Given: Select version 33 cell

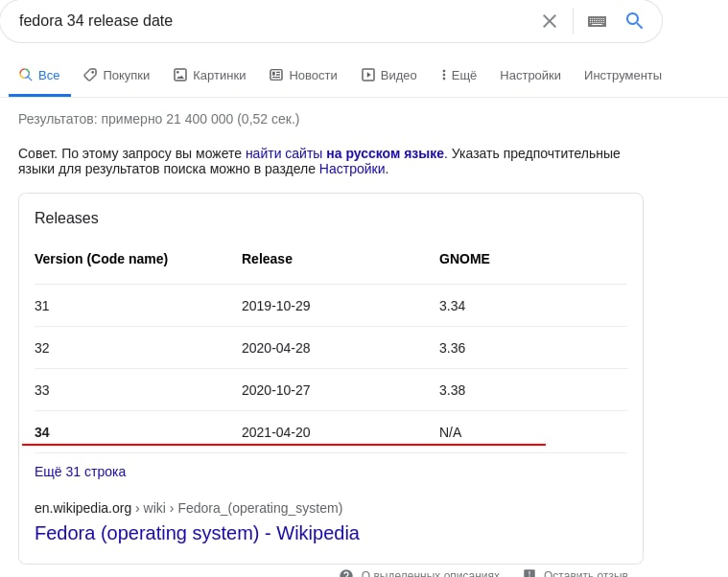Looking at the screenshot, I should (42, 390).
